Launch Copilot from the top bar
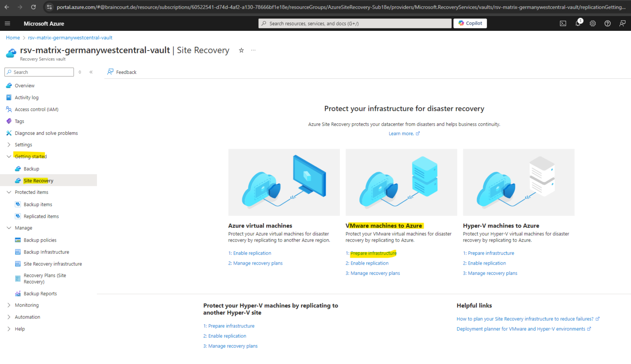The image size is (631, 364). 470,23
